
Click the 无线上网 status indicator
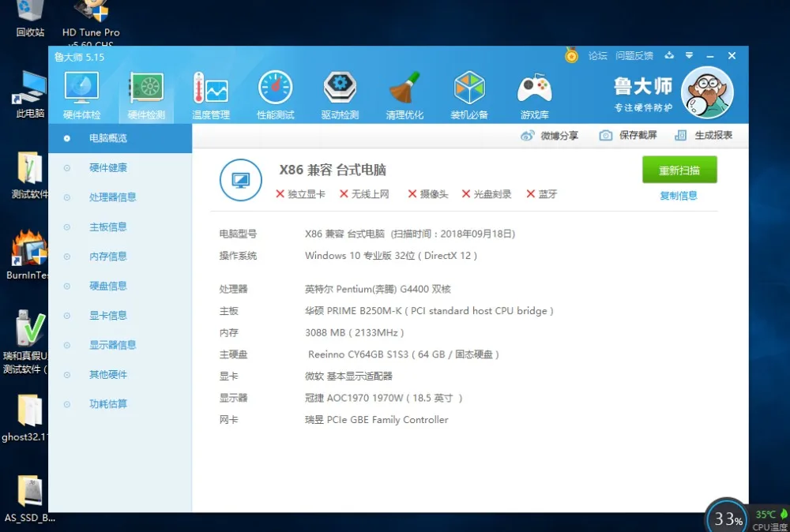(364, 194)
